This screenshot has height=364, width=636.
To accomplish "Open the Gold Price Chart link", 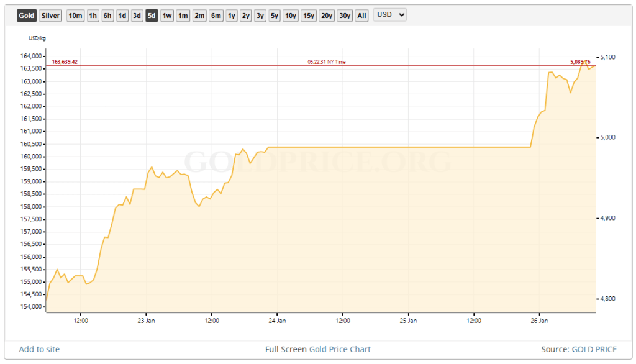I will [339, 349].
